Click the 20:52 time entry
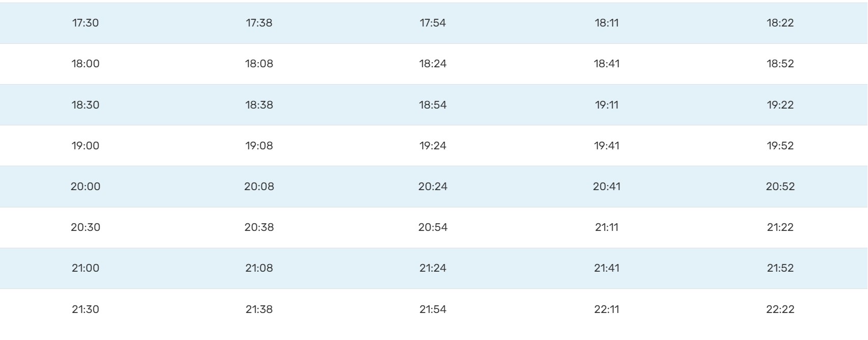The width and height of the screenshot is (868, 340). click(x=780, y=187)
